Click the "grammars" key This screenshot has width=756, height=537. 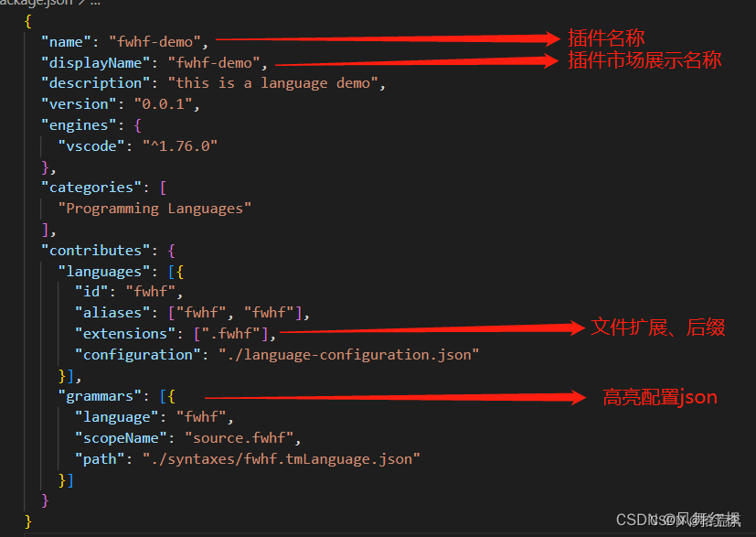100,397
